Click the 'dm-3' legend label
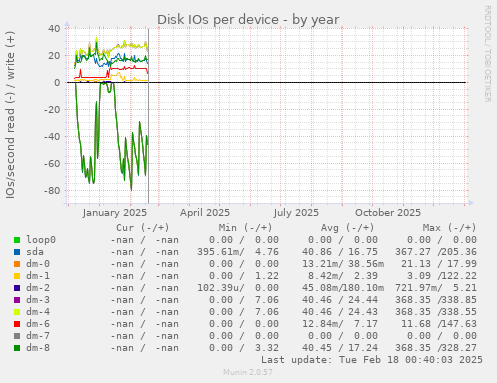Viewport: 497px width, 383px height. coord(38,300)
